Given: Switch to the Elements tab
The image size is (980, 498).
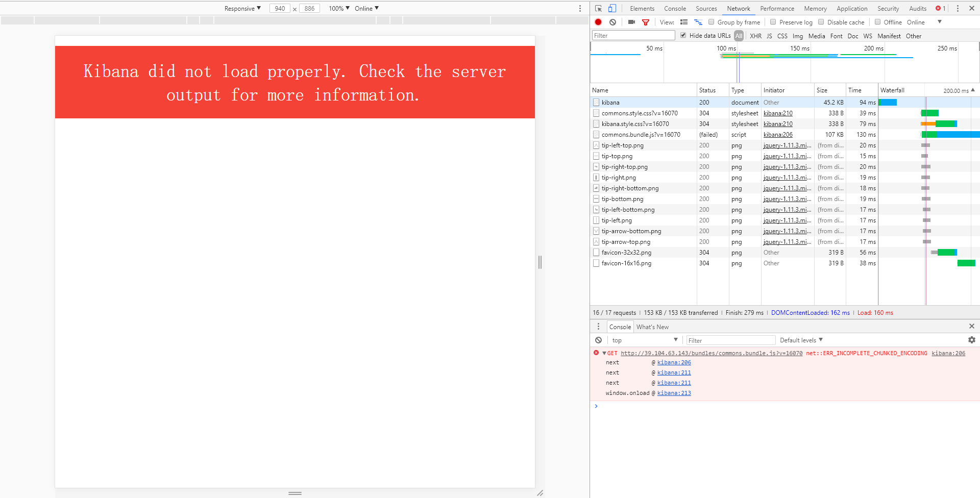Looking at the screenshot, I should tap(642, 9).
